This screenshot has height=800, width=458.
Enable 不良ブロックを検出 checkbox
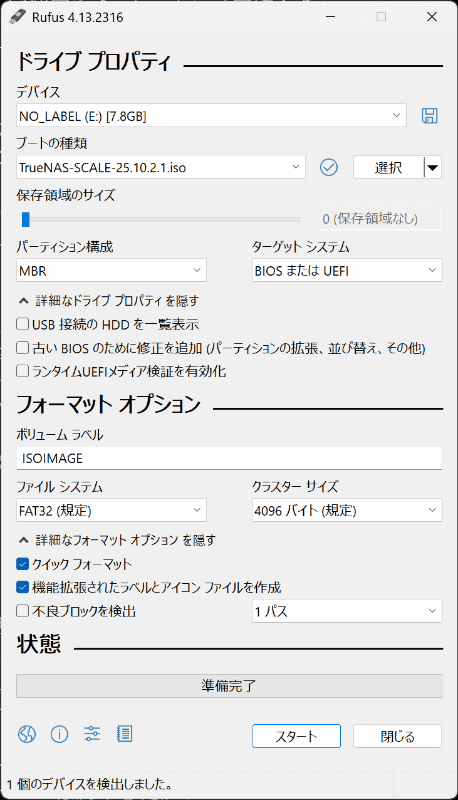(x=22, y=611)
